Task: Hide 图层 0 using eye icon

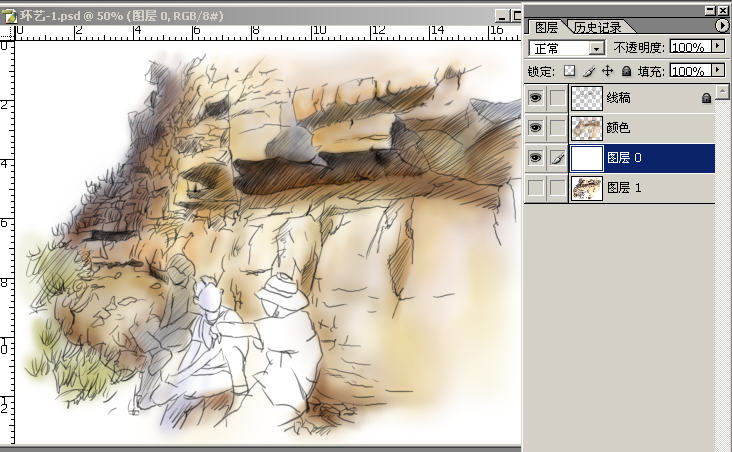Action: [x=535, y=158]
